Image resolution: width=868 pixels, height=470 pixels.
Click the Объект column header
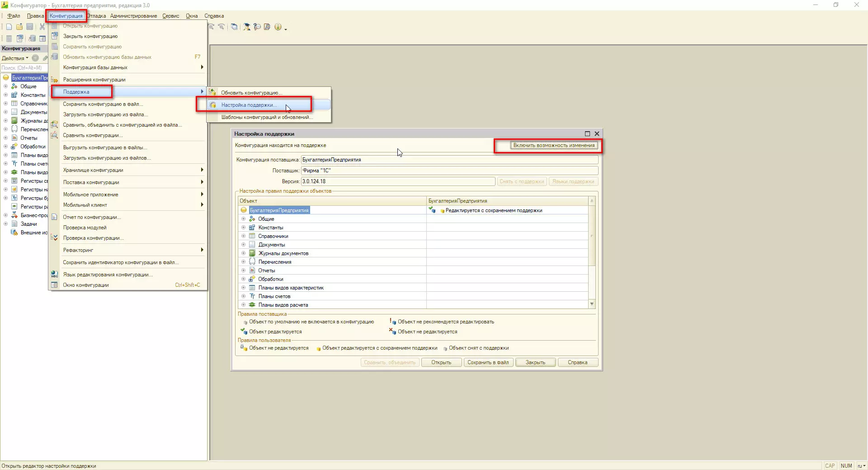pos(332,201)
